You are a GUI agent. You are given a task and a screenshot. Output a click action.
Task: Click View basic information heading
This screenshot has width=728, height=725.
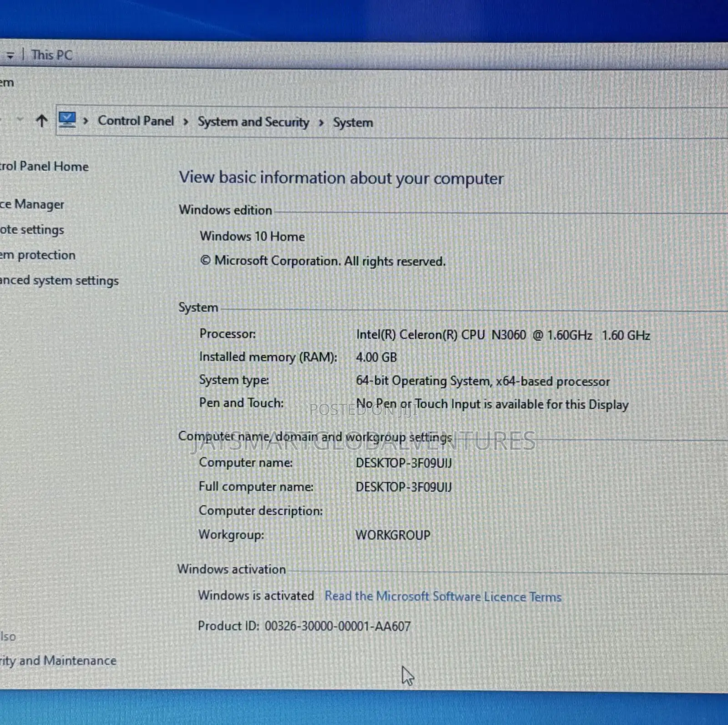tap(341, 178)
